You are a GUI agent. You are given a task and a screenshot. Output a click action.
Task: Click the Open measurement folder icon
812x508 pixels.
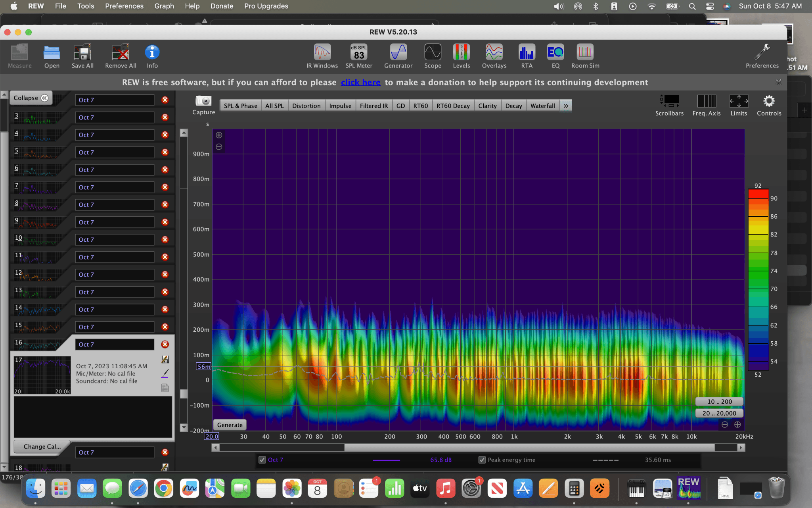pyautogui.click(x=52, y=56)
